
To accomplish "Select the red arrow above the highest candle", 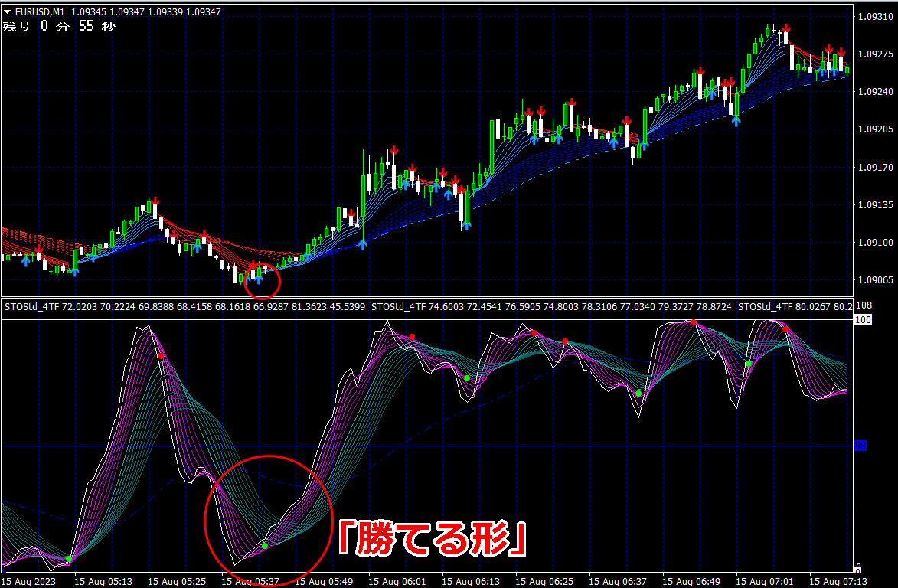I will click(786, 28).
